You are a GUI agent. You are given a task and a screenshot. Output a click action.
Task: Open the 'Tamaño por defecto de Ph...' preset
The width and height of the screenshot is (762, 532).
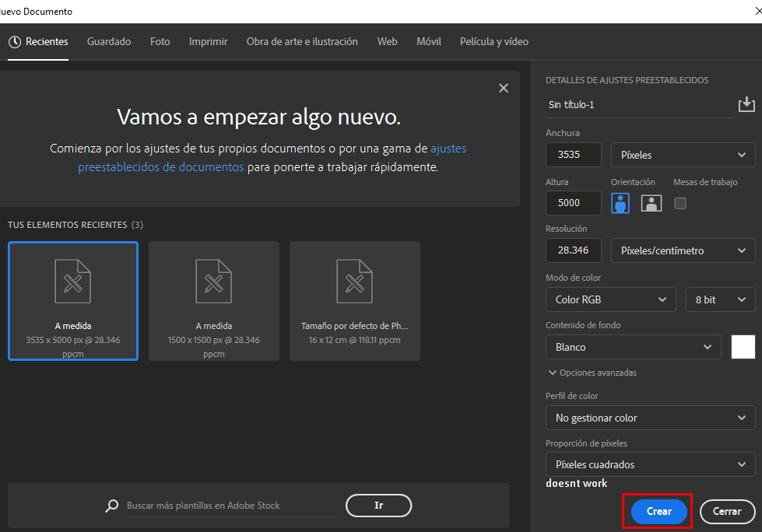354,301
